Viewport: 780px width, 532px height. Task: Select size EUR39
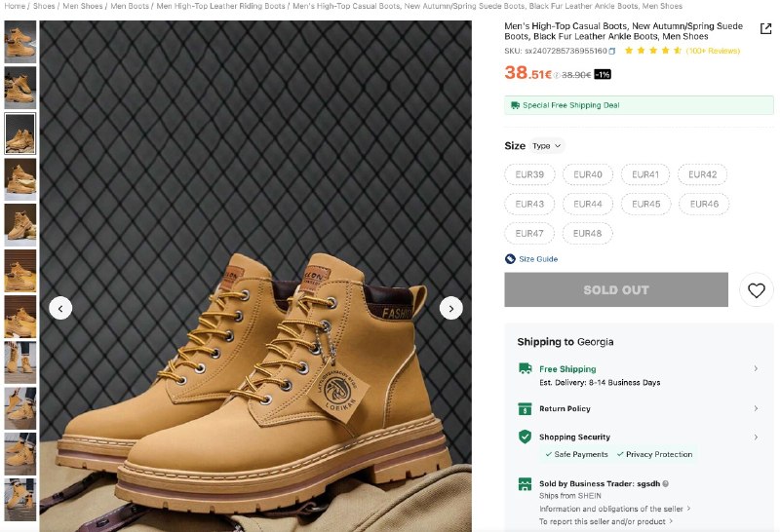(x=529, y=174)
